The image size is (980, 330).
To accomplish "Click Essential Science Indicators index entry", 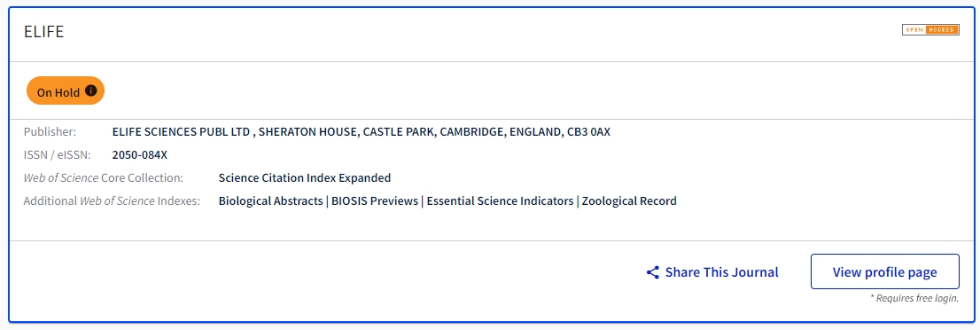I will [x=500, y=201].
